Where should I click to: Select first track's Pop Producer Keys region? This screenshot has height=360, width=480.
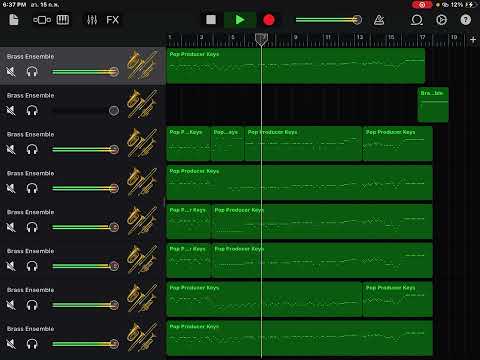pyautogui.click(x=296, y=66)
